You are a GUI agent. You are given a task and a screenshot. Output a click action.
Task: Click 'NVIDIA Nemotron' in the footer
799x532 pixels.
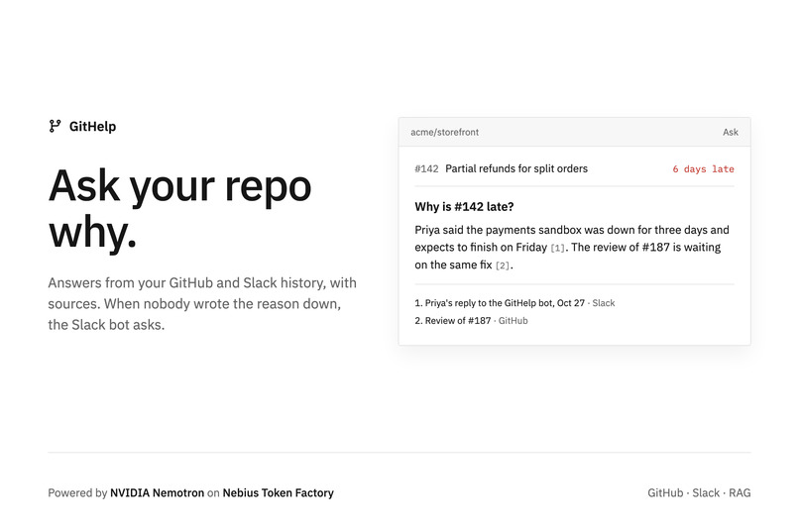point(157,492)
